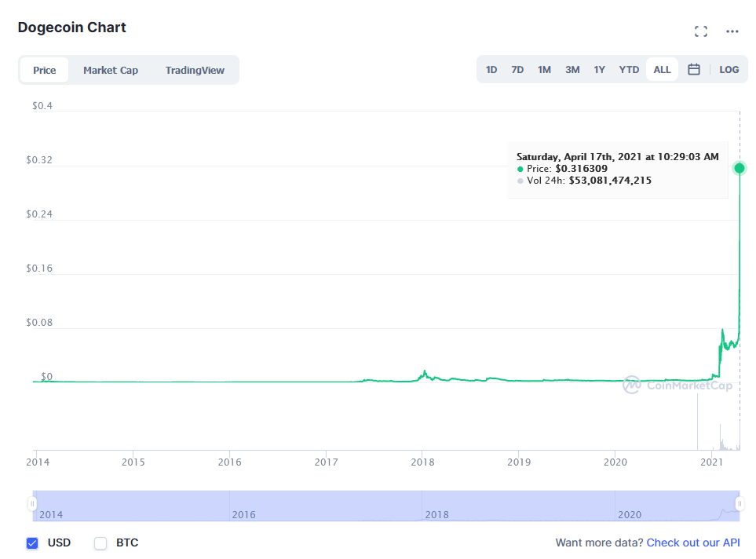Click the 2016 label in the range navigator
The image size is (756, 559).
coord(244,514)
